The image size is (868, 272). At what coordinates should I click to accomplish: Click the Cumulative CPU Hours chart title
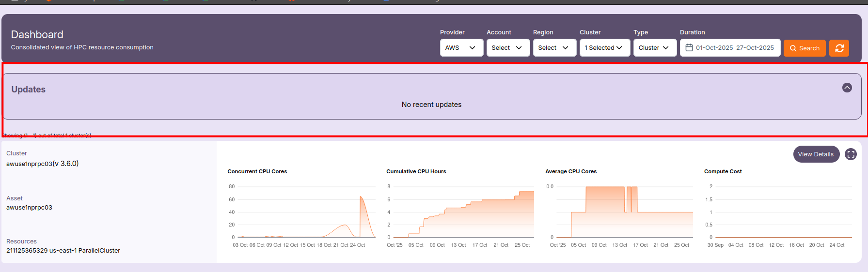(x=416, y=171)
